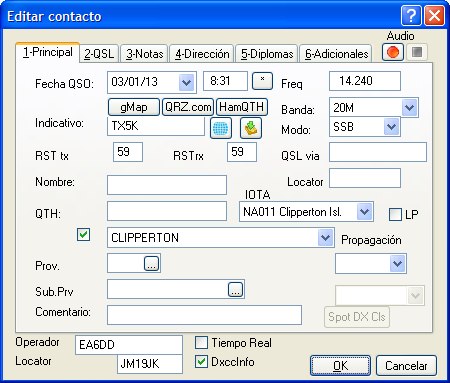450x383 pixels.
Task: Expand the Modo SSB dropdown
Action: pyautogui.click(x=391, y=127)
